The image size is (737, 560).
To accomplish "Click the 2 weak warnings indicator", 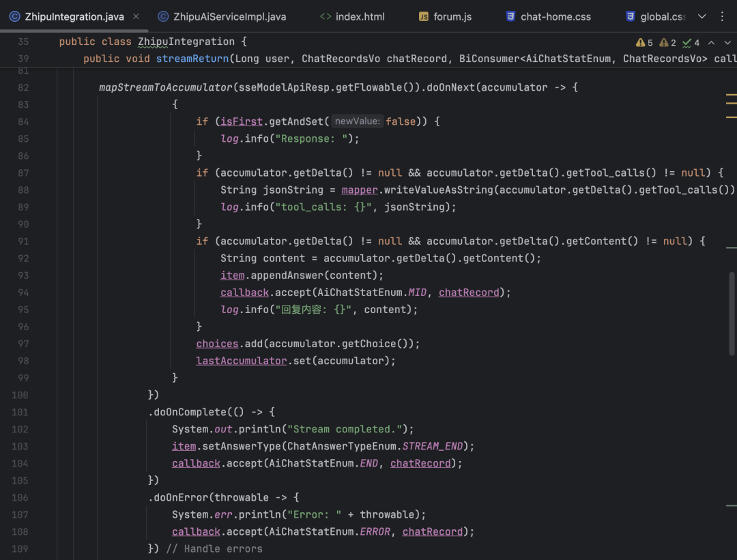I will click(x=667, y=43).
